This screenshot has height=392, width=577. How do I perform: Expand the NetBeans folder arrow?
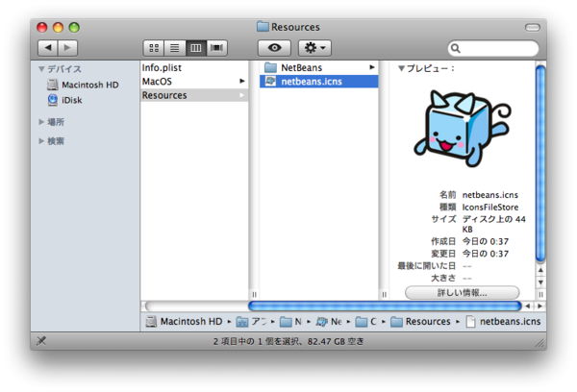pos(372,67)
